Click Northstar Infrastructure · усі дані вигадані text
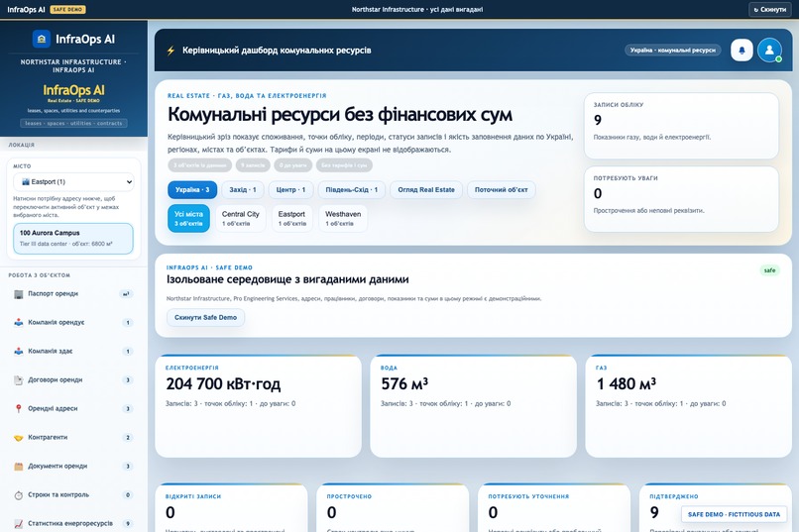Viewport: 799px width, 532px height. tap(417, 9)
